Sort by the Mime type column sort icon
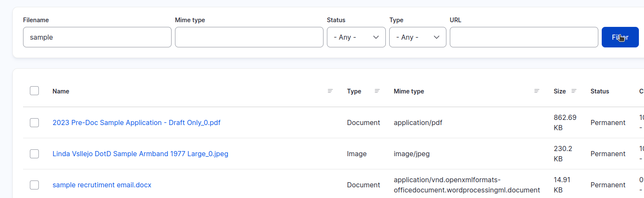The height and width of the screenshot is (198, 644). pos(536,91)
